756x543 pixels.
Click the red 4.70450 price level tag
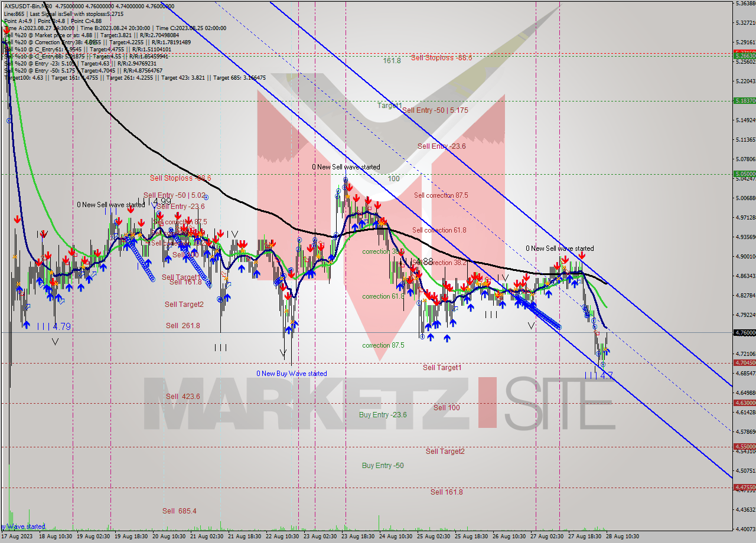click(744, 363)
